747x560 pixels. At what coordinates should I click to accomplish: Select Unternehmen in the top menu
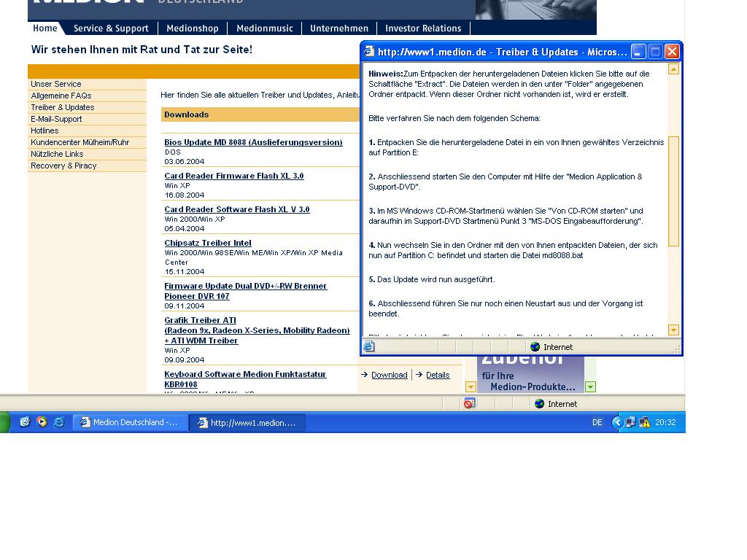tap(339, 28)
